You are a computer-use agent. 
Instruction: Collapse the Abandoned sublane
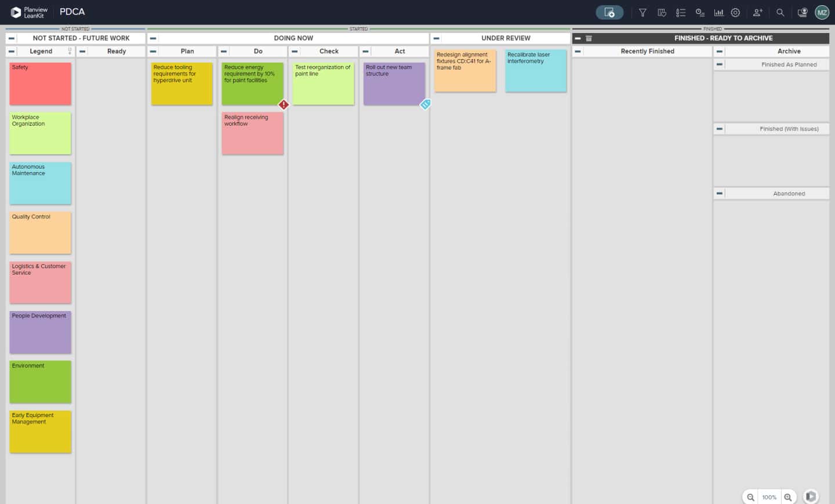coord(719,193)
